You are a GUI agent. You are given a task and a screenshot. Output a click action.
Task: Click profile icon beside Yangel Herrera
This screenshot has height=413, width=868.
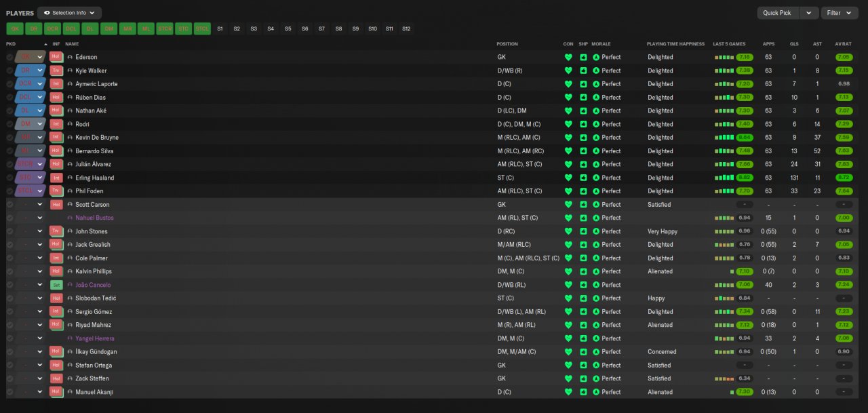click(x=70, y=338)
